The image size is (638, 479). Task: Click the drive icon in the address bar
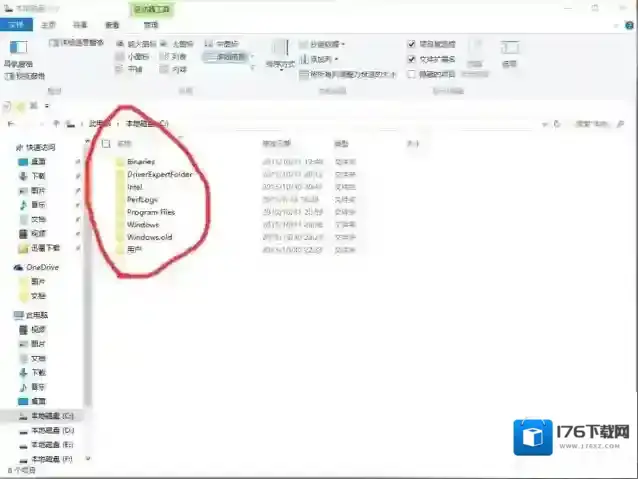coord(71,124)
